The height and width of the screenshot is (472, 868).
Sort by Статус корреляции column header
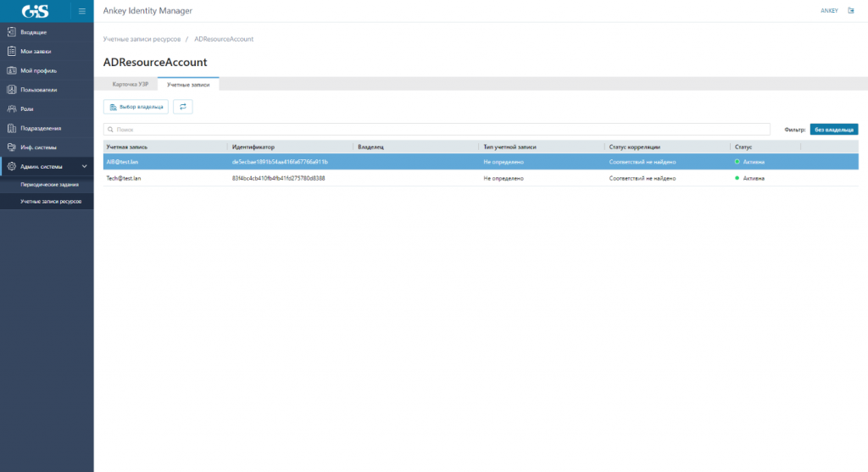tap(634, 147)
